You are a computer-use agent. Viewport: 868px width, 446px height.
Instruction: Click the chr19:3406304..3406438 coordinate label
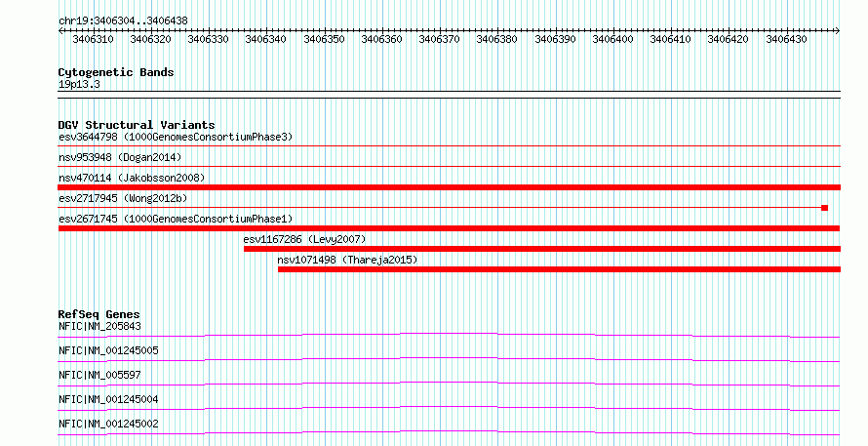tap(123, 21)
